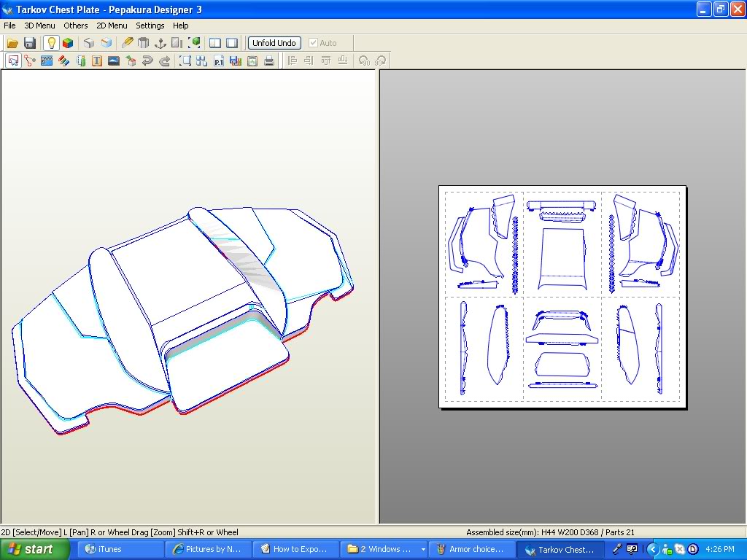
Task: Click the blue landscape image tool
Action: [114, 61]
